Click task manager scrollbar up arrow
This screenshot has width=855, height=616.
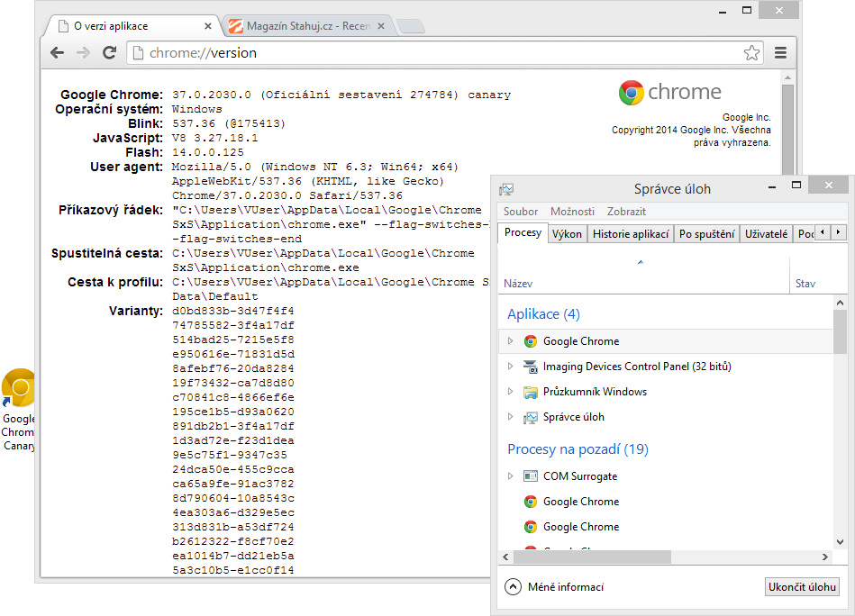point(840,303)
